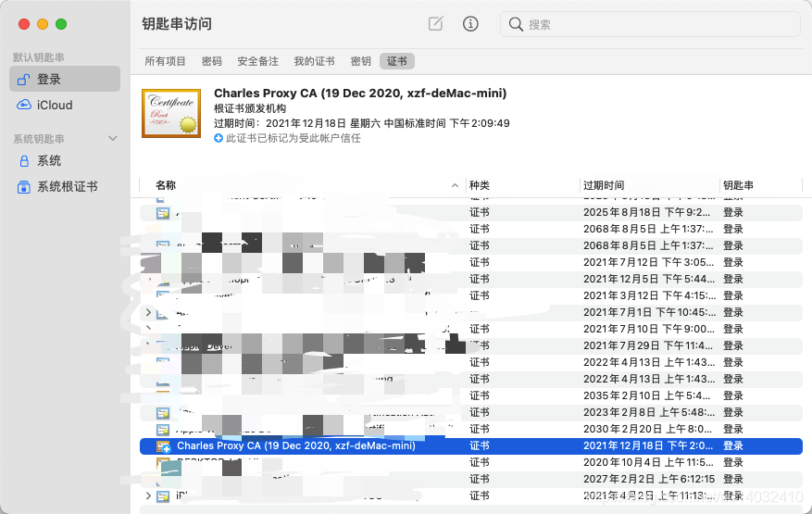This screenshot has width=812, height=514.
Task: Click certificate icon in 2023年2月8日 row
Action: (x=163, y=413)
